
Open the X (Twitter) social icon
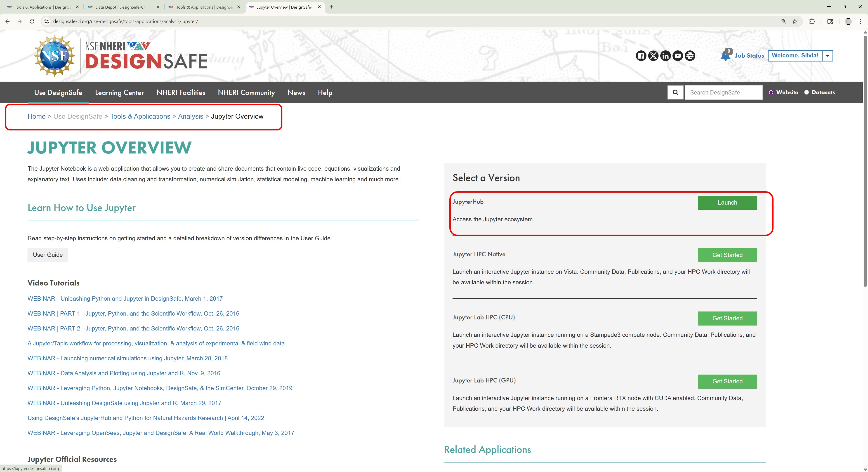[653, 56]
